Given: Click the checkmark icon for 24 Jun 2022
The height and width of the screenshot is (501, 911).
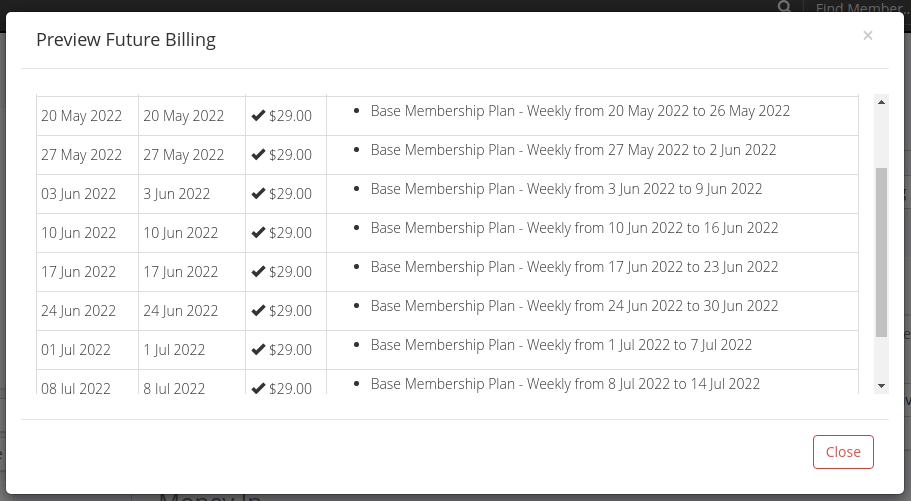Looking at the screenshot, I should [259, 310].
